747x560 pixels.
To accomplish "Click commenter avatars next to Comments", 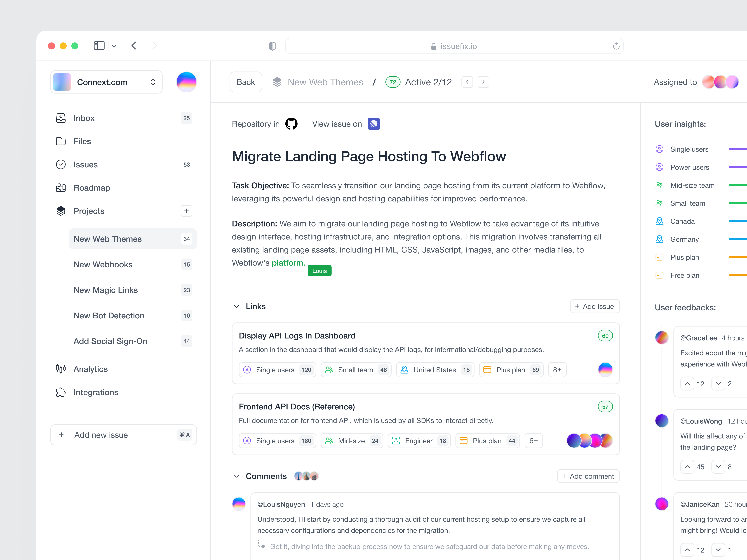I will click(306, 476).
